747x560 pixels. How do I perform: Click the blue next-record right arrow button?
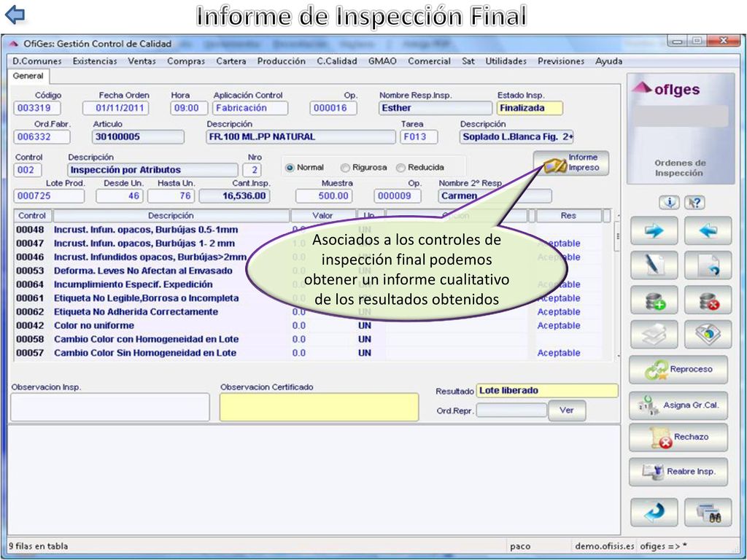(x=654, y=231)
